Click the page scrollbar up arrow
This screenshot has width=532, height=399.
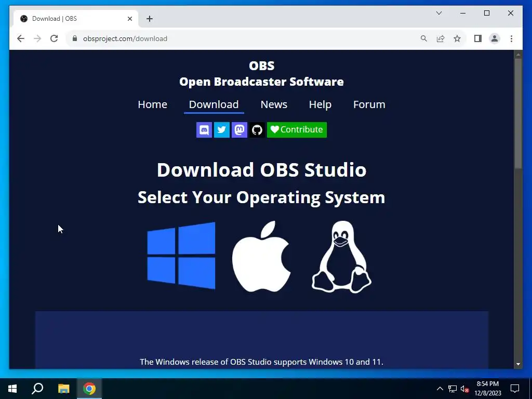pyautogui.click(x=518, y=54)
